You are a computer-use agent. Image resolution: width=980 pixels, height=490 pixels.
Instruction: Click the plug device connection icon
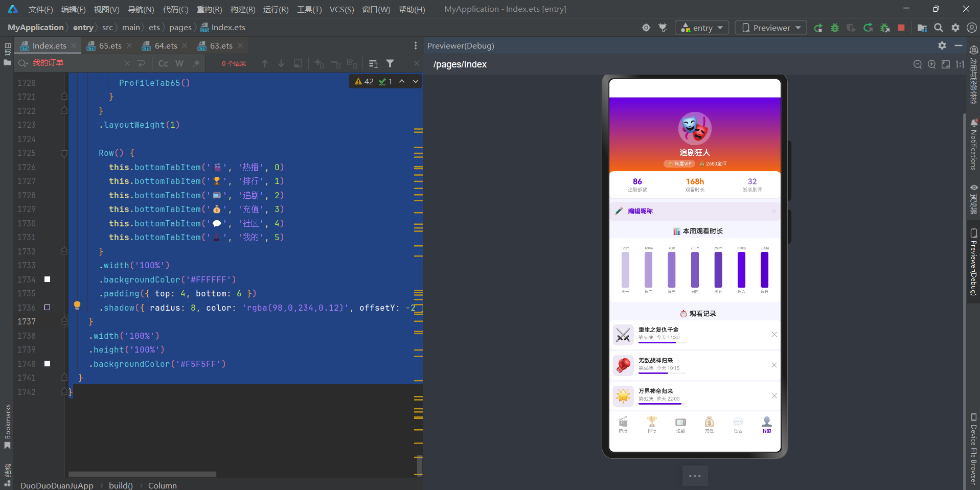663,28
